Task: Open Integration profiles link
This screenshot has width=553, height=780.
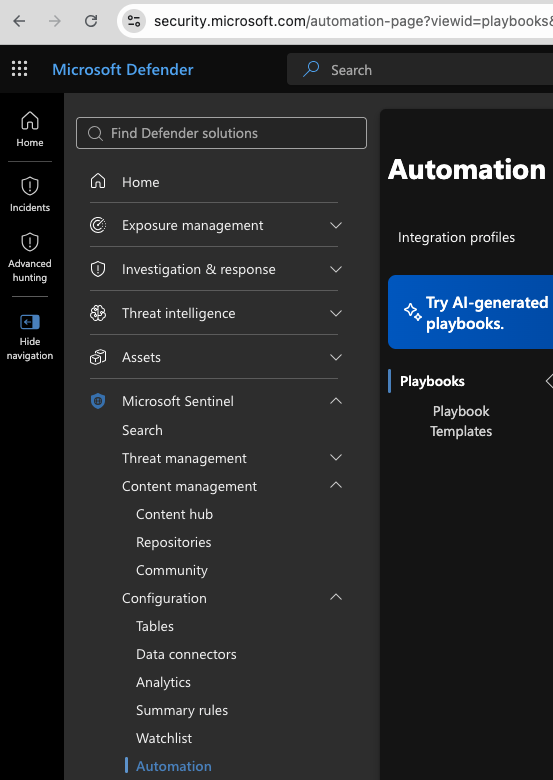Action: pos(456,237)
